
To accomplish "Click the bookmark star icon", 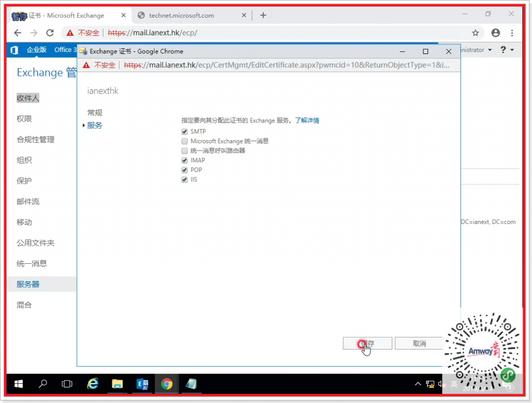I will [475, 33].
